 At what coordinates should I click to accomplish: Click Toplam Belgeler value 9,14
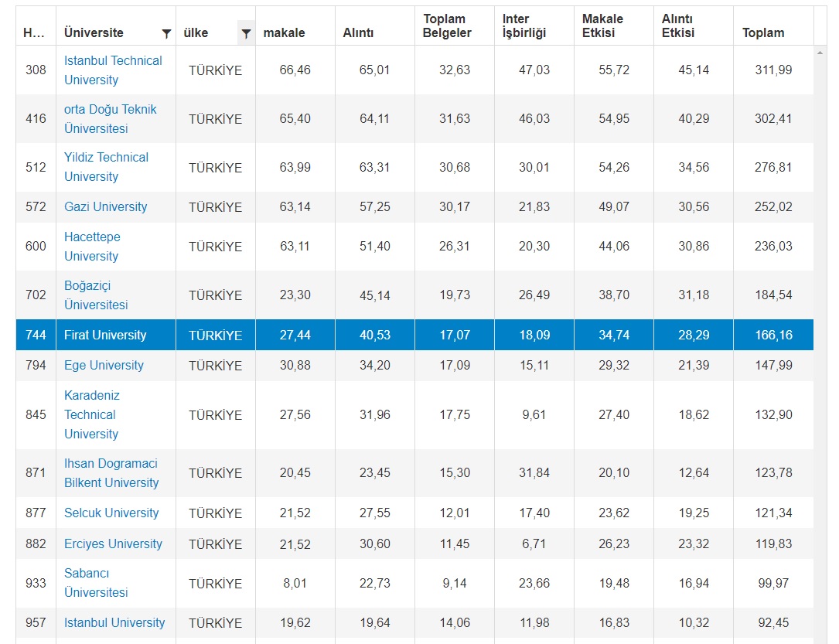pos(454,583)
